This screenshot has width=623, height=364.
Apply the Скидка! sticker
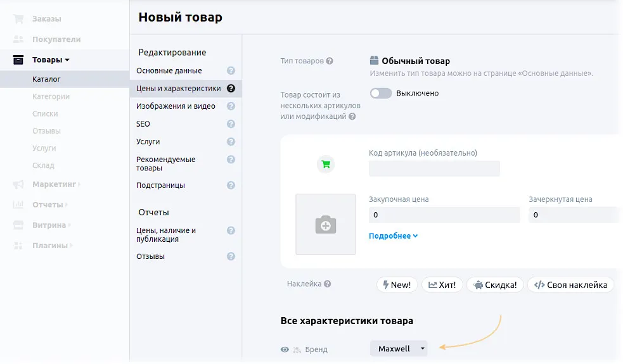[x=495, y=285]
